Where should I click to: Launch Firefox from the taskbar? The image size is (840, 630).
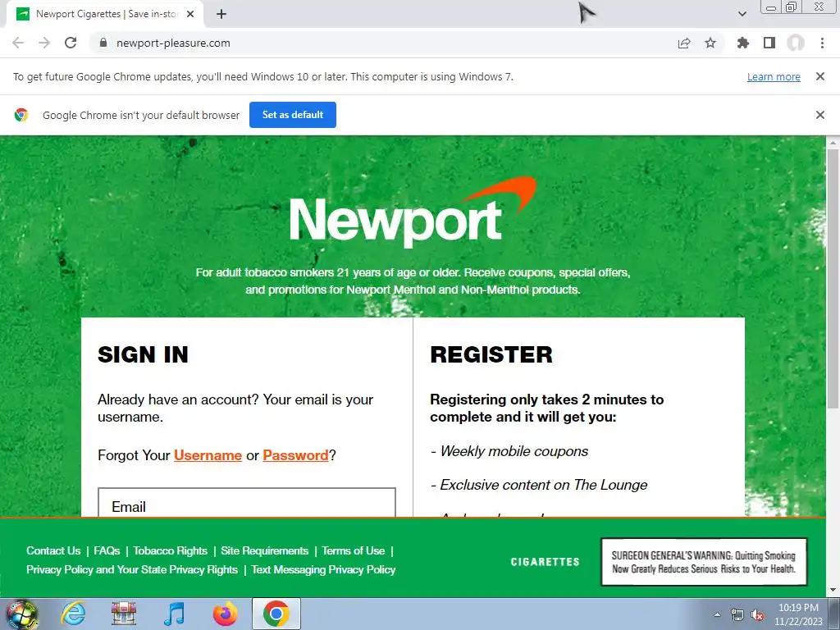[x=226, y=614]
